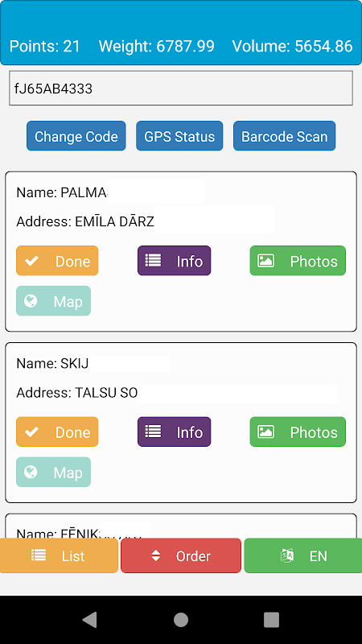Open the Map for EMĪLA DĀRZ address
Image resolution: width=362 pixels, height=644 pixels.
point(53,300)
